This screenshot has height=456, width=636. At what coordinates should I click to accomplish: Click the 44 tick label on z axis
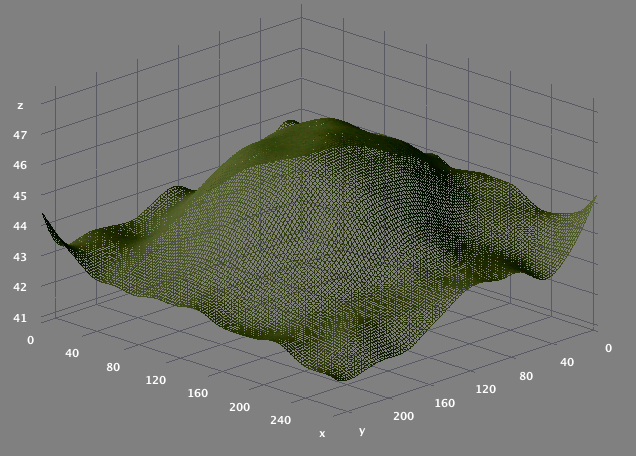point(20,225)
